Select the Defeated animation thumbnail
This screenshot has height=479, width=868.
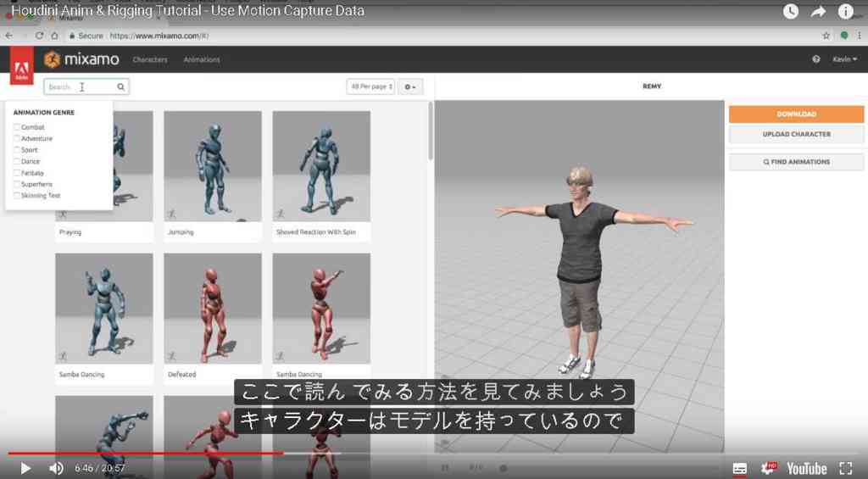pos(213,309)
